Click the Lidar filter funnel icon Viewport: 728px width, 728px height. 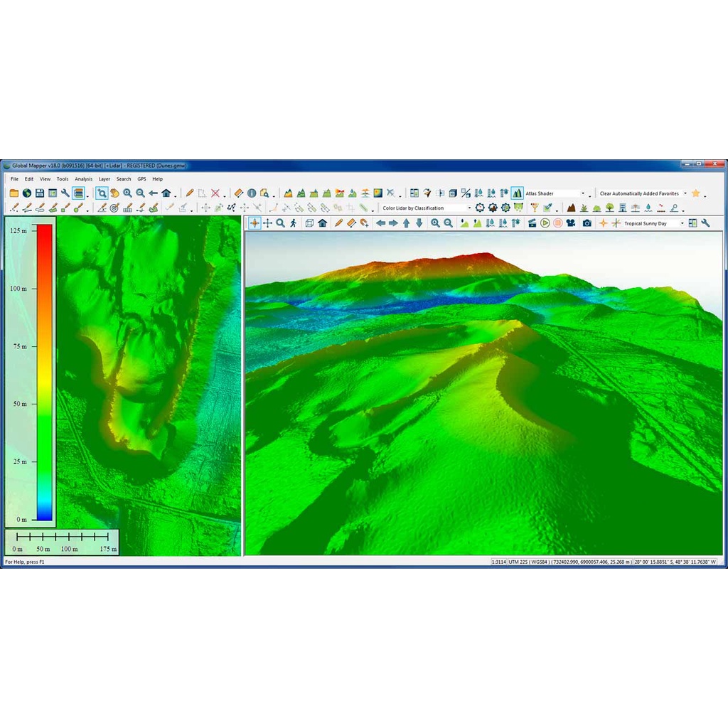(x=535, y=208)
